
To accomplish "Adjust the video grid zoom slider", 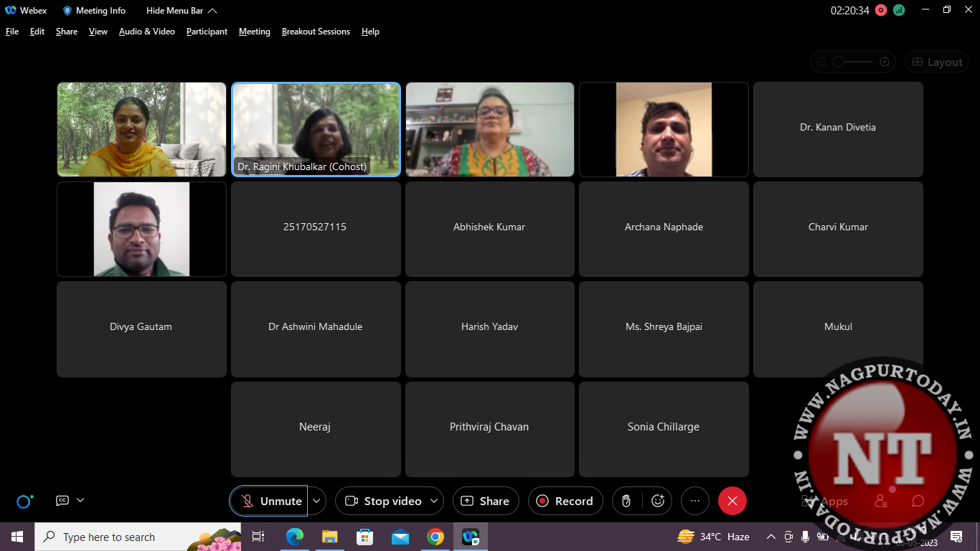I will coord(839,62).
